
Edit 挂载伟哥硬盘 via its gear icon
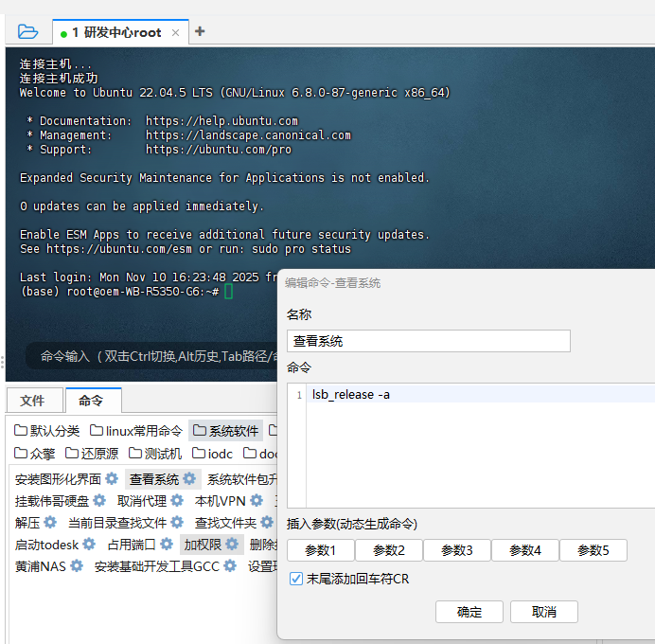(x=99, y=501)
